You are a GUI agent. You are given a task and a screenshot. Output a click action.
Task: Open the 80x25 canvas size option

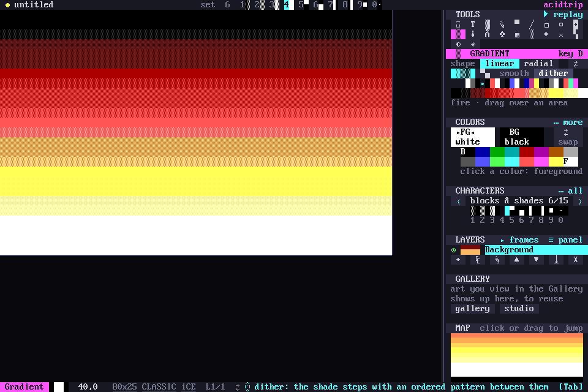[x=124, y=386]
